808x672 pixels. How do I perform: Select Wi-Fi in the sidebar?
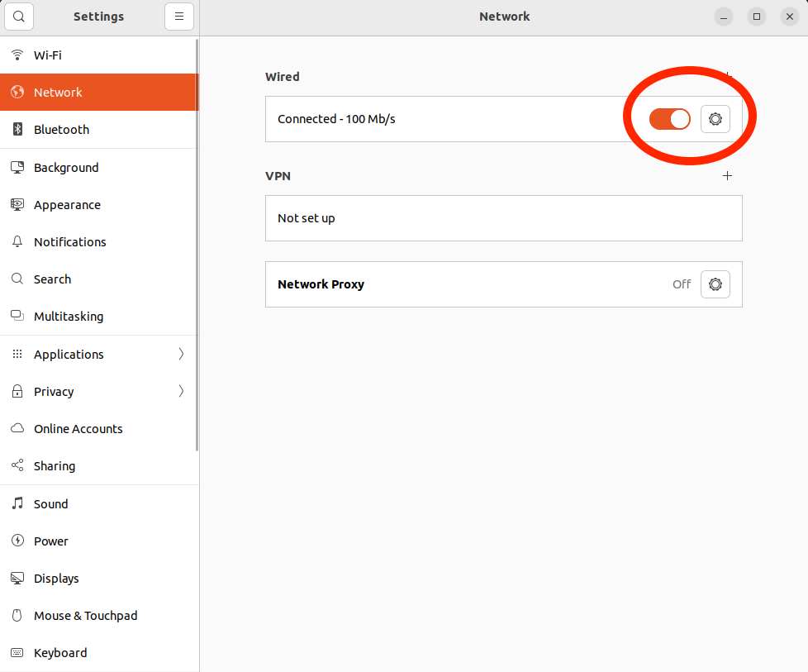tap(98, 55)
